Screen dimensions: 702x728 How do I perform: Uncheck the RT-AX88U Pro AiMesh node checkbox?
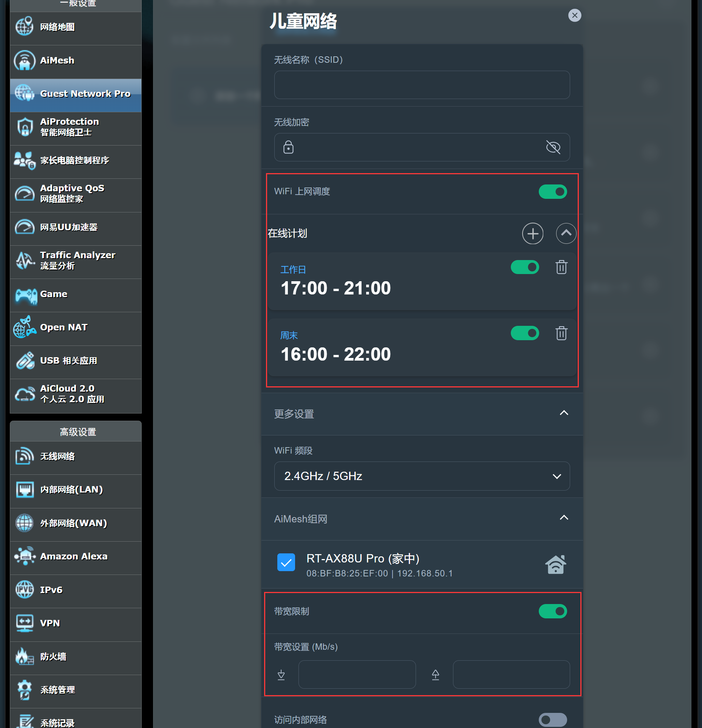click(286, 562)
